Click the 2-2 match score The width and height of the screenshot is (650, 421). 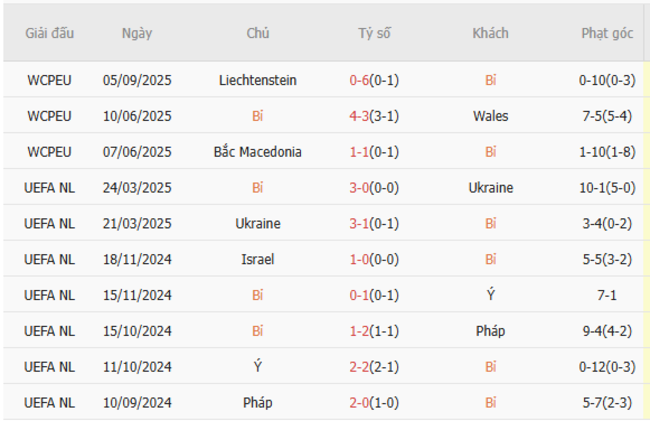(x=359, y=367)
